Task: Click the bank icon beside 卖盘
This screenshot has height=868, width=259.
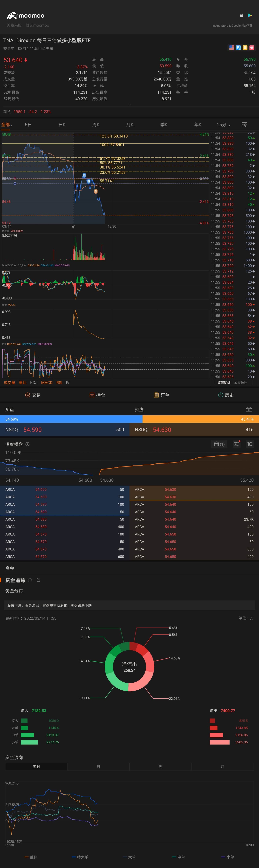Action: (249, 409)
